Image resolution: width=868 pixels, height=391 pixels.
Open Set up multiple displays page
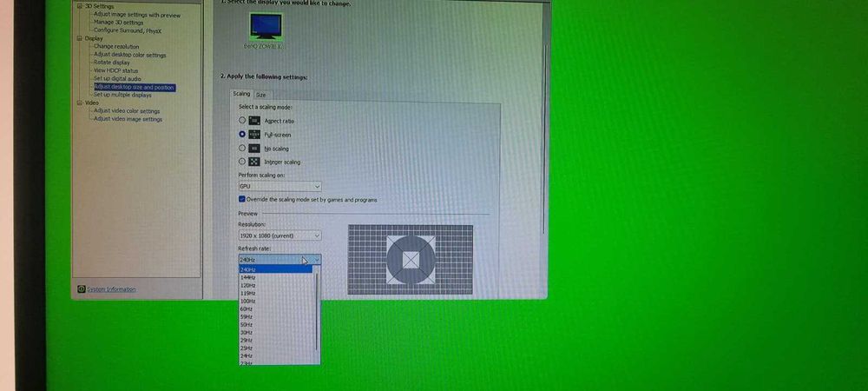(x=122, y=95)
